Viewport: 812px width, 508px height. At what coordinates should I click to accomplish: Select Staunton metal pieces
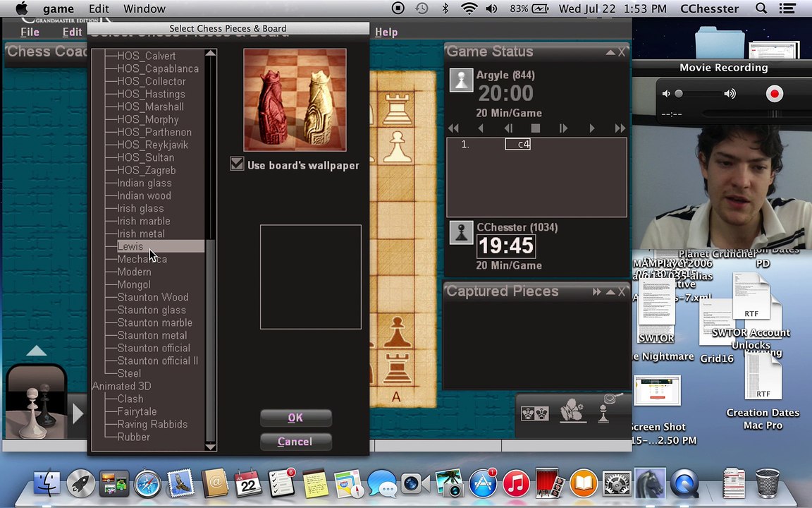[152, 335]
